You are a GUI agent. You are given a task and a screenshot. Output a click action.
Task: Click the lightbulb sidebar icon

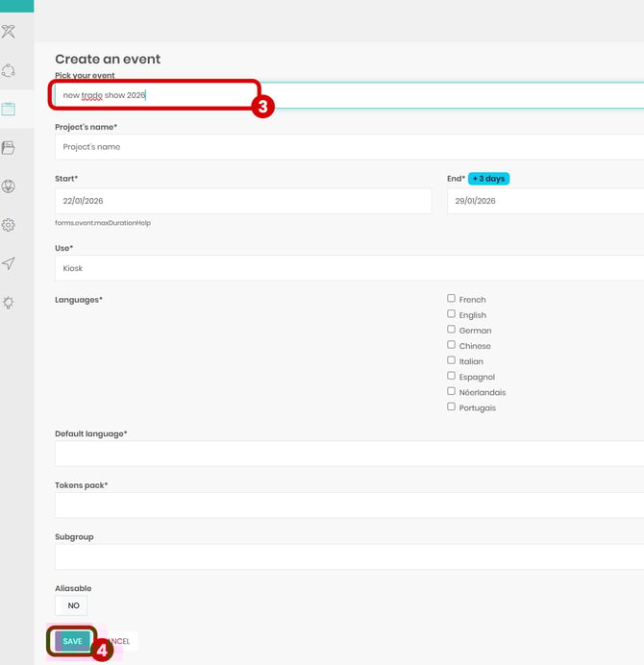coord(9,302)
